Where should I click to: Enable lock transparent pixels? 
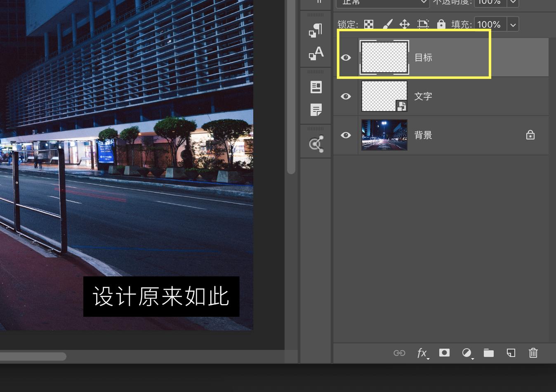(x=369, y=24)
